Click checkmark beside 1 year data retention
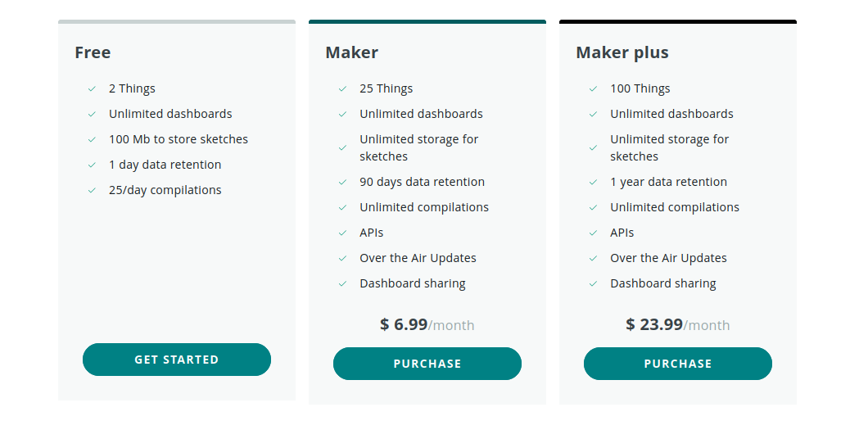Viewport: 868px width, 448px height. (x=593, y=182)
